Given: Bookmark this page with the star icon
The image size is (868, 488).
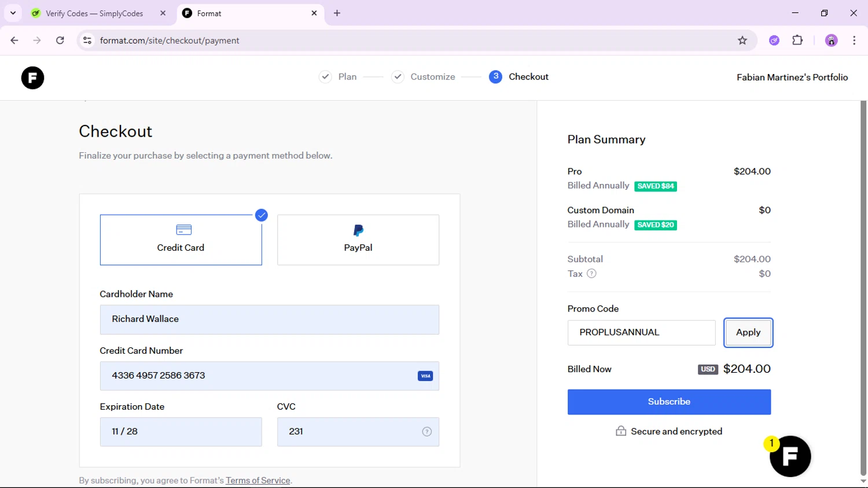Looking at the screenshot, I should click(742, 41).
